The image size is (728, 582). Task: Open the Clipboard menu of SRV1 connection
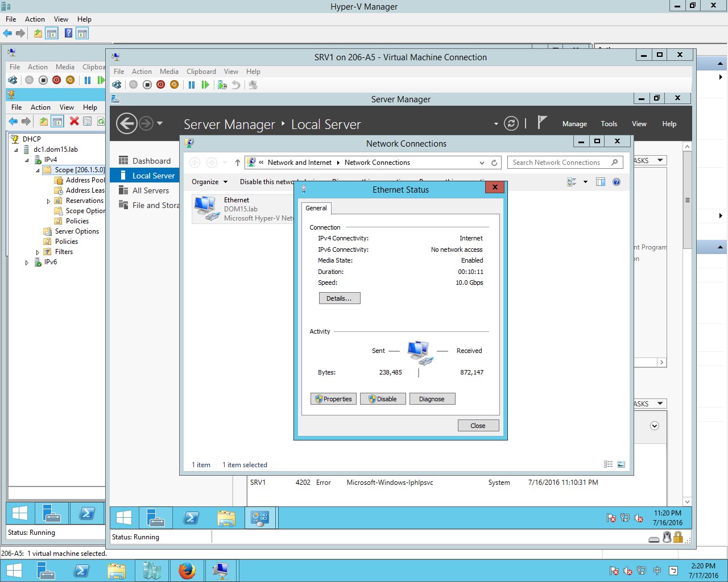(x=201, y=72)
